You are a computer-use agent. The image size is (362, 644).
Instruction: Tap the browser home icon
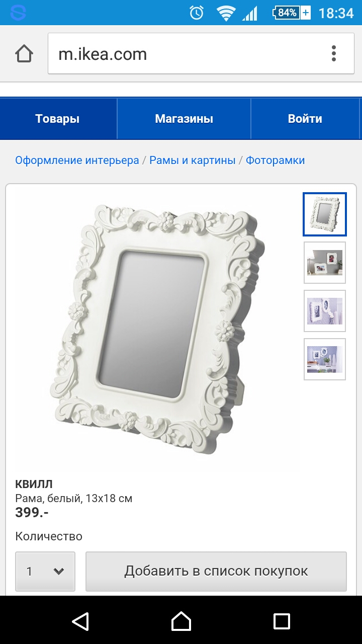pos(24,53)
